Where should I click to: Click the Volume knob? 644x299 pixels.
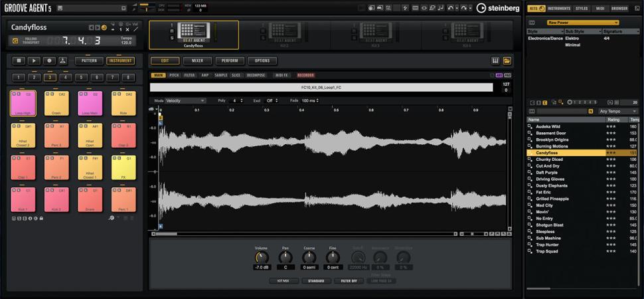262,257
